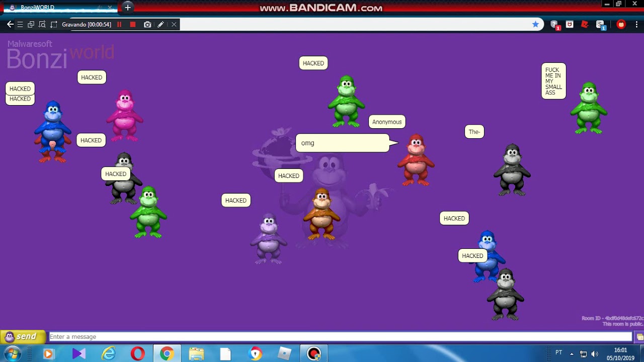The width and height of the screenshot is (644, 362).
Task: Open File Explorer from taskbar
Action: [196, 353]
